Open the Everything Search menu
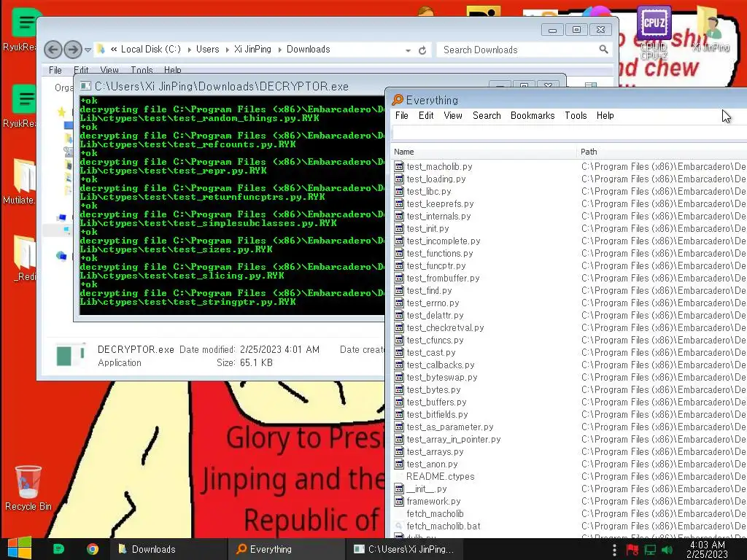Viewport: 747px width, 560px height. [x=487, y=116]
